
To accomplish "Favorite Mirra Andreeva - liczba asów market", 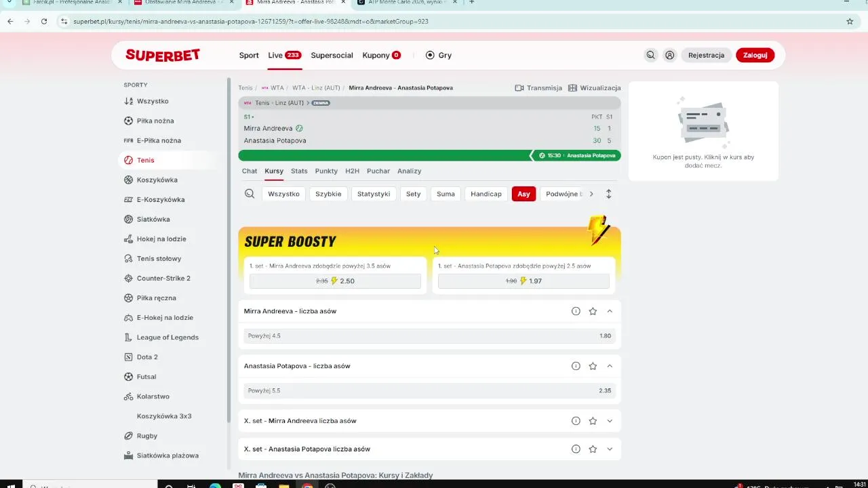I will [x=593, y=311].
